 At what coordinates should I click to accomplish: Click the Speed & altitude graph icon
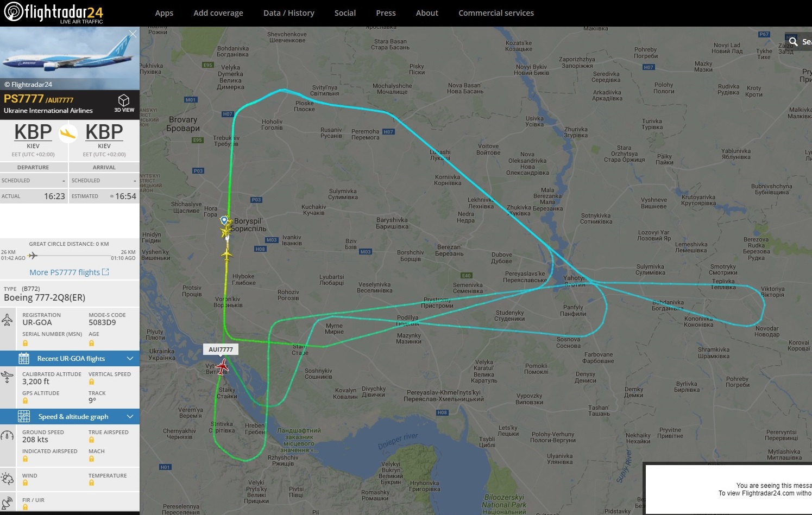coord(24,416)
